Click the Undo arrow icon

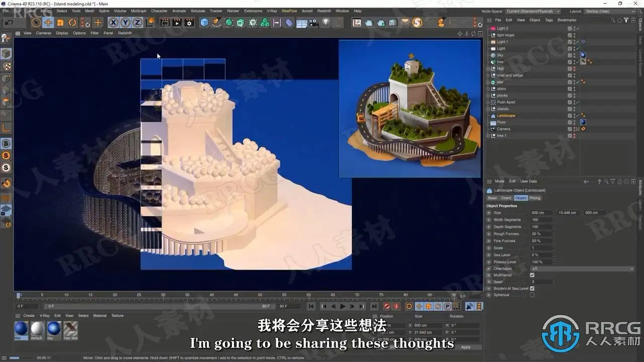[9, 22]
